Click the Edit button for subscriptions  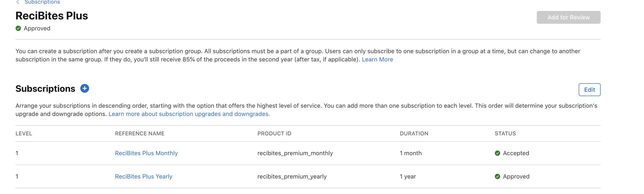589,90
